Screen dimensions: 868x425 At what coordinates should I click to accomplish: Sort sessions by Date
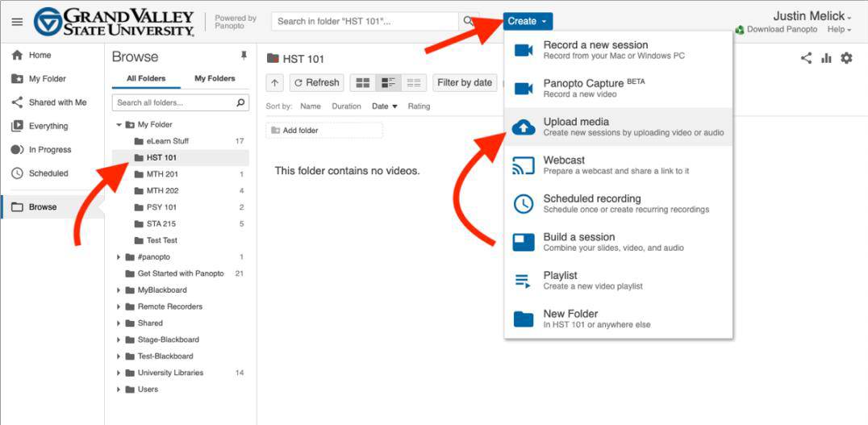(x=380, y=106)
